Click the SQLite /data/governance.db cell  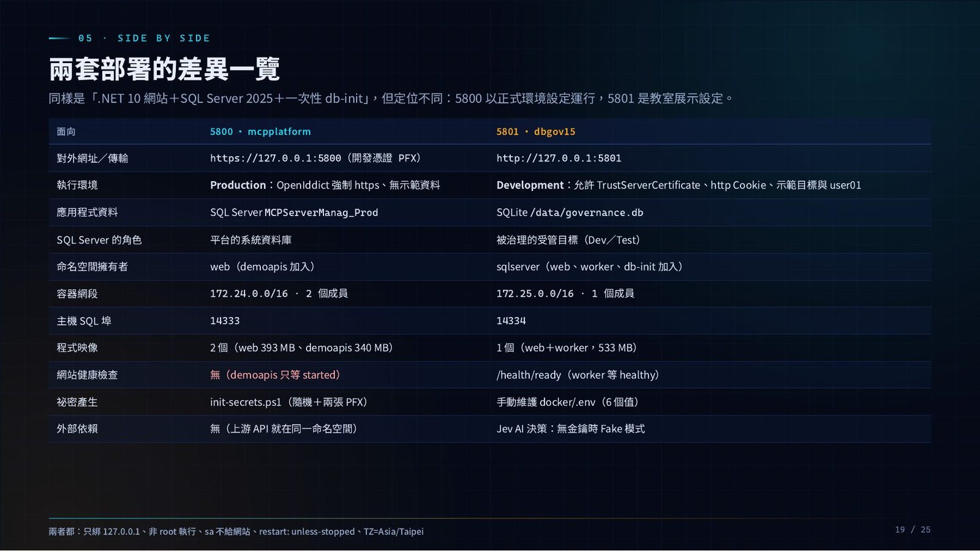570,212
